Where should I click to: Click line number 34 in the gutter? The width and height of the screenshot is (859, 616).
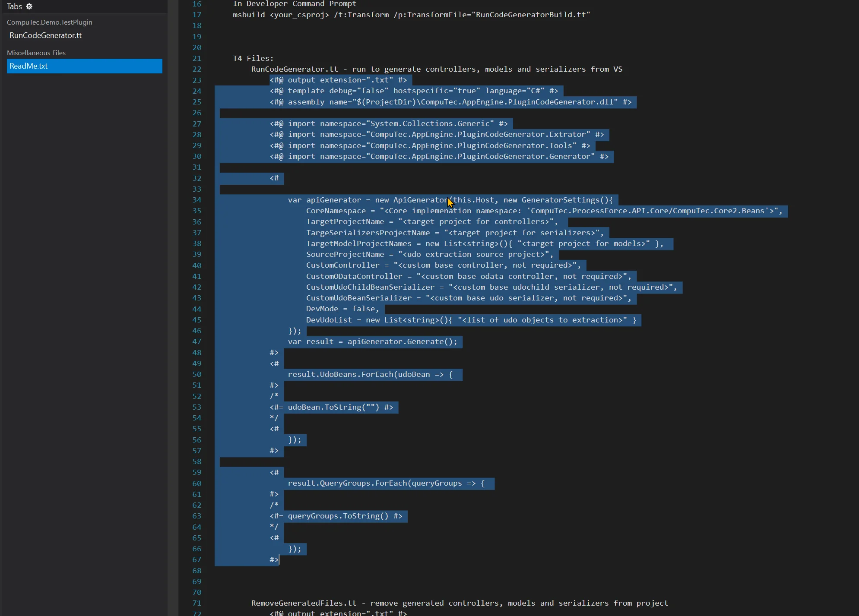[197, 200]
